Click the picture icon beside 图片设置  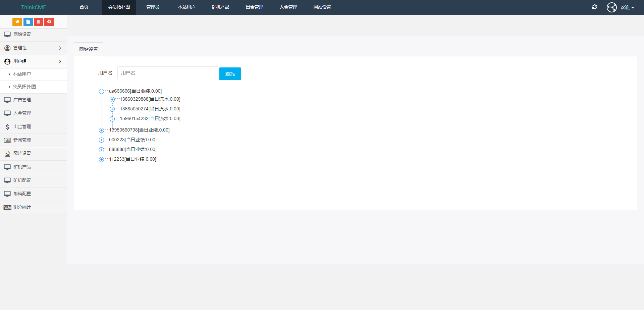(x=7, y=154)
